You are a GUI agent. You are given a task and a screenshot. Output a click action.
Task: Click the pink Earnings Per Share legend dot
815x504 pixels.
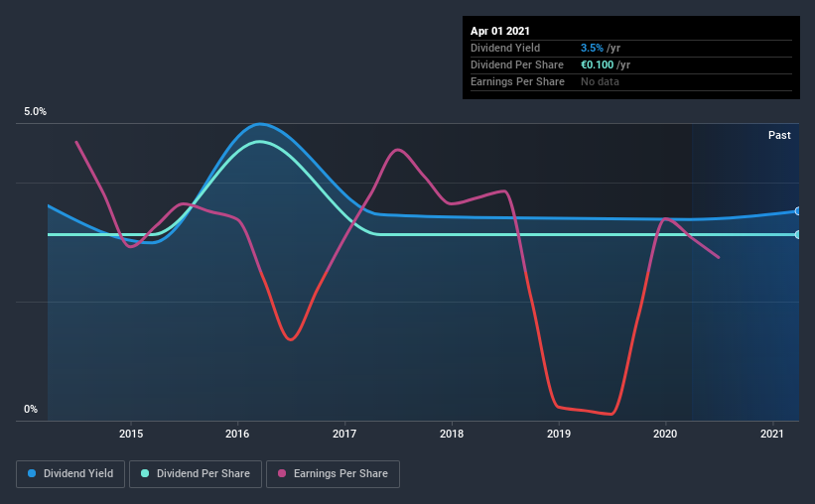click(x=282, y=473)
